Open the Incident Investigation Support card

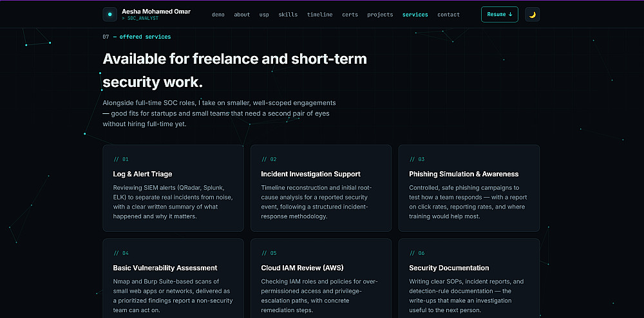tap(321, 189)
